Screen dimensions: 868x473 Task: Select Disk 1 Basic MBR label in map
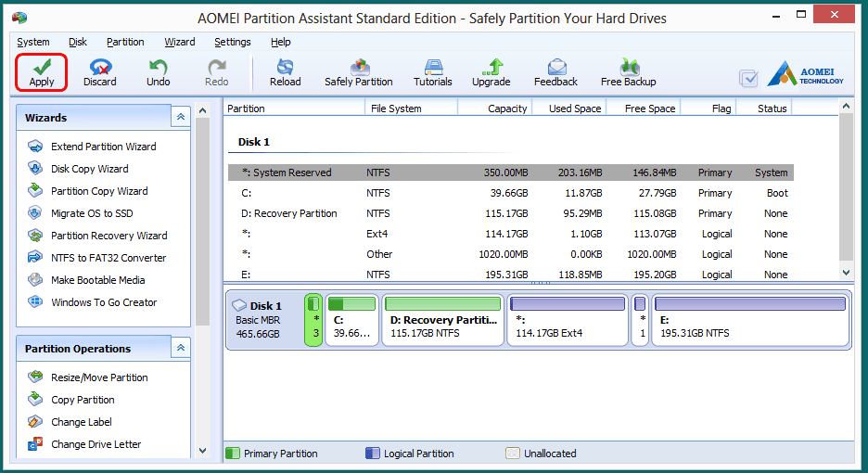pos(264,320)
